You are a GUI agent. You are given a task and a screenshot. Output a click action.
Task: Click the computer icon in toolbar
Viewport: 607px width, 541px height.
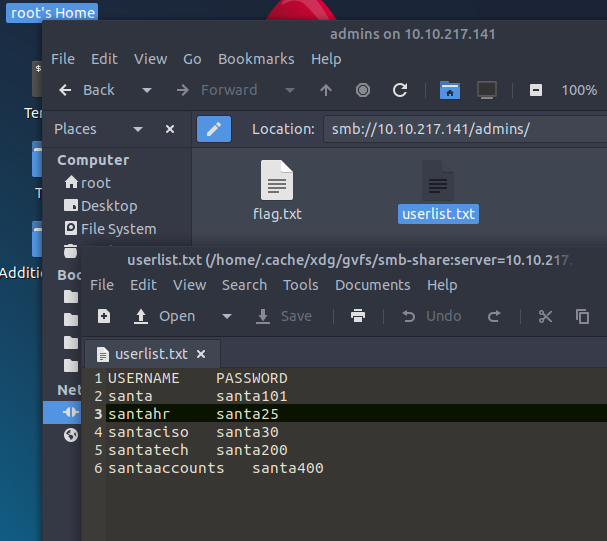pyautogui.click(x=487, y=90)
